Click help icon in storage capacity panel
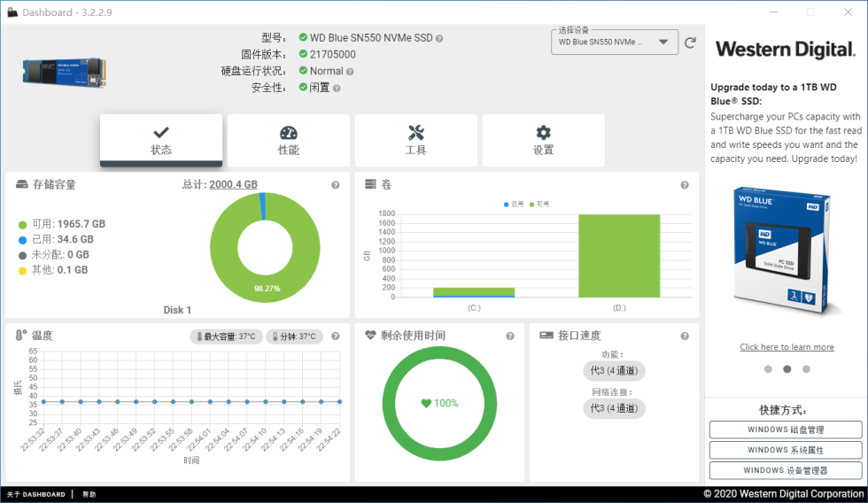This screenshot has height=503, width=868. [336, 185]
